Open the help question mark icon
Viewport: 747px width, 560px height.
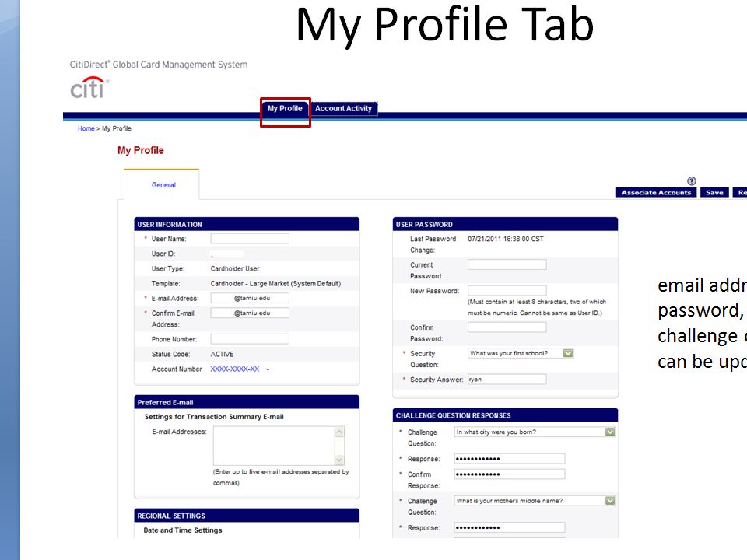pos(691,181)
